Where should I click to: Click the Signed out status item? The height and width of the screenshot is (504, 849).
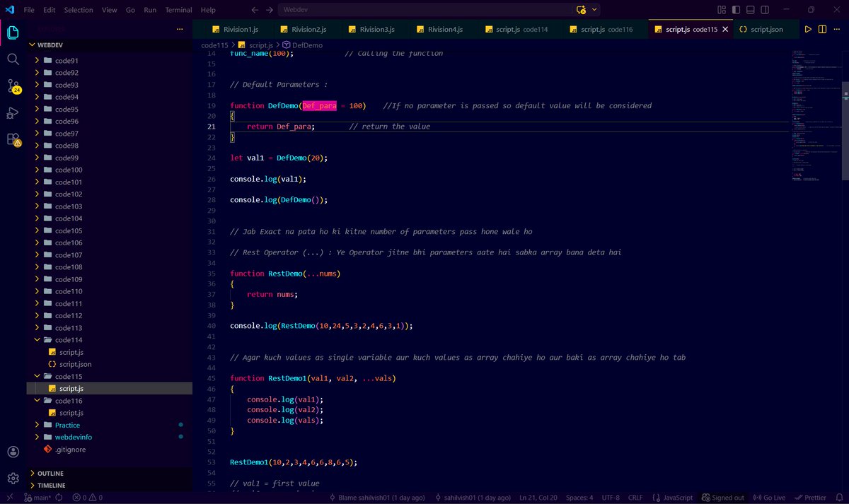pyautogui.click(x=722, y=498)
